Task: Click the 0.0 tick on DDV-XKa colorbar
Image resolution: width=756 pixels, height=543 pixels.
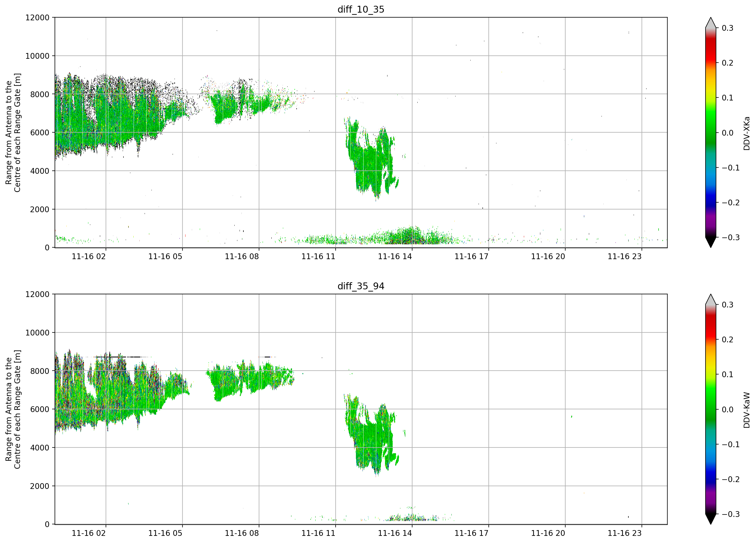Action: coord(727,133)
